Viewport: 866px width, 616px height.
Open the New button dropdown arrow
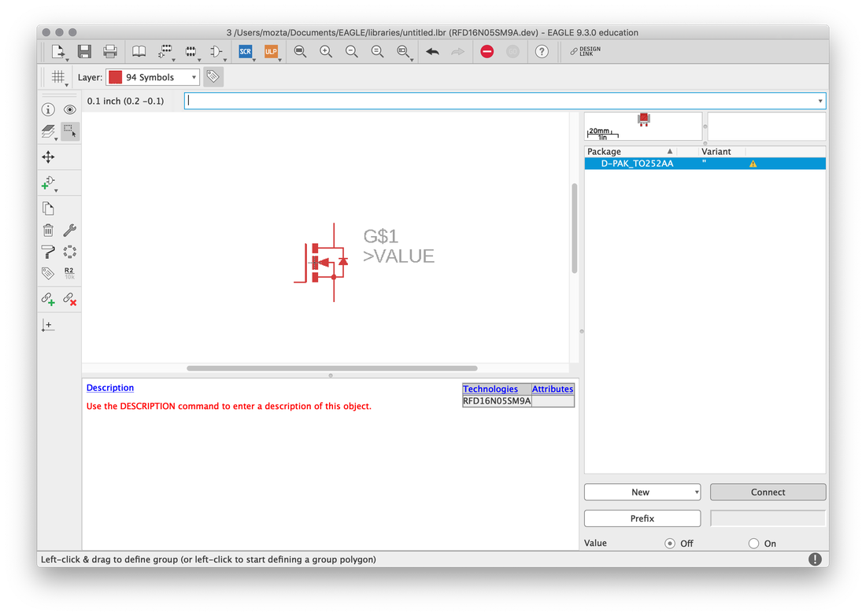click(x=697, y=492)
